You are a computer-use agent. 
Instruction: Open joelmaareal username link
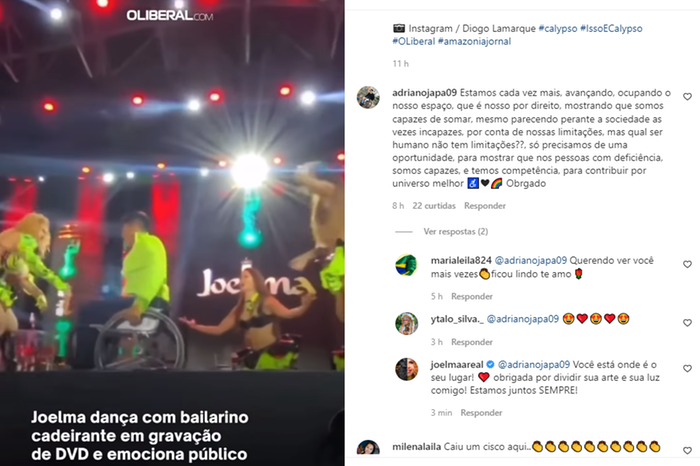point(457,365)
